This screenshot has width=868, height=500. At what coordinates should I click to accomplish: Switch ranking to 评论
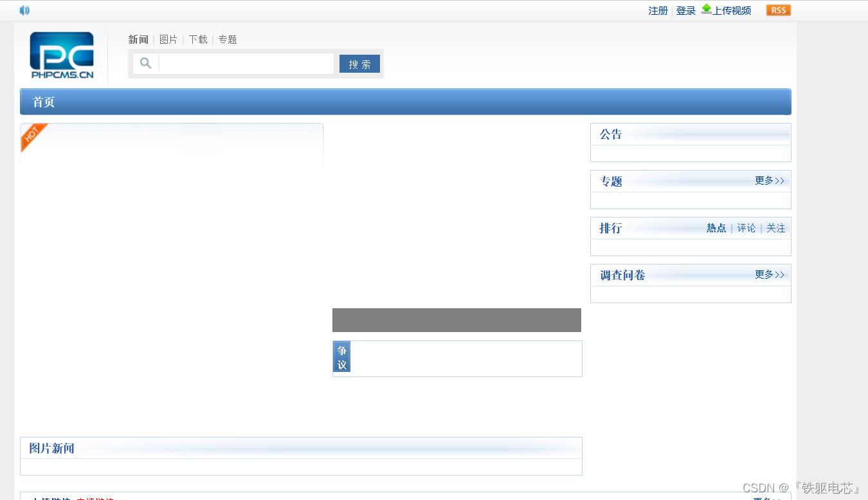click(x=746, y=228)
